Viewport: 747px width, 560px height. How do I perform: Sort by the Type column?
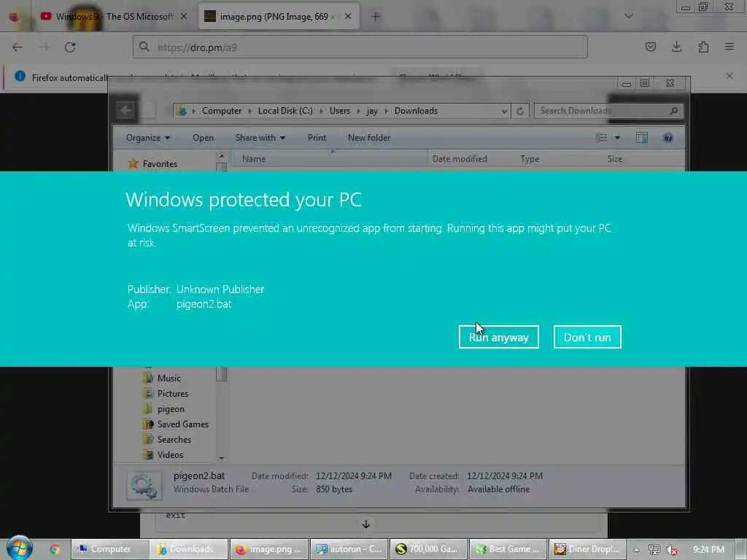coord(530,159)
